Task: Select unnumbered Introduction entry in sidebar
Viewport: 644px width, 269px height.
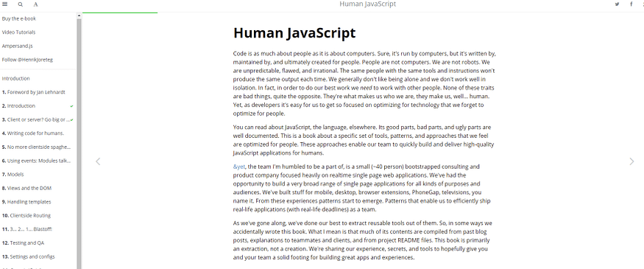Action: click(x=15, y=78)
